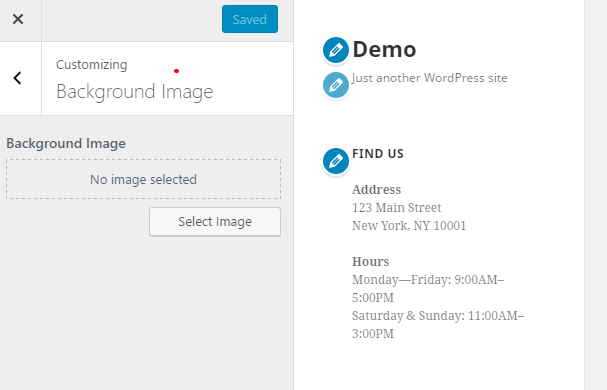Click the 'Just another WordPress site' tagline
Viewport: 607px width, 390px height.
point(429,78)
